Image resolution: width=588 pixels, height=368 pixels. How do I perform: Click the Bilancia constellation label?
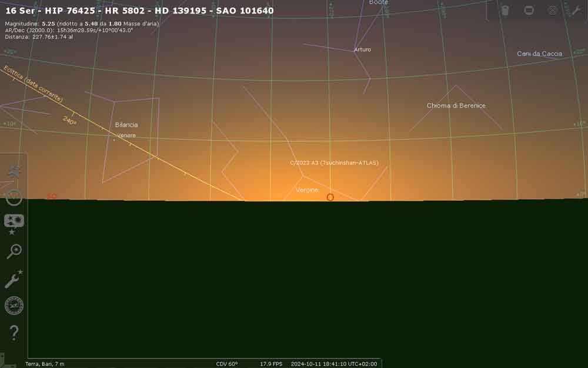point(126,125)
